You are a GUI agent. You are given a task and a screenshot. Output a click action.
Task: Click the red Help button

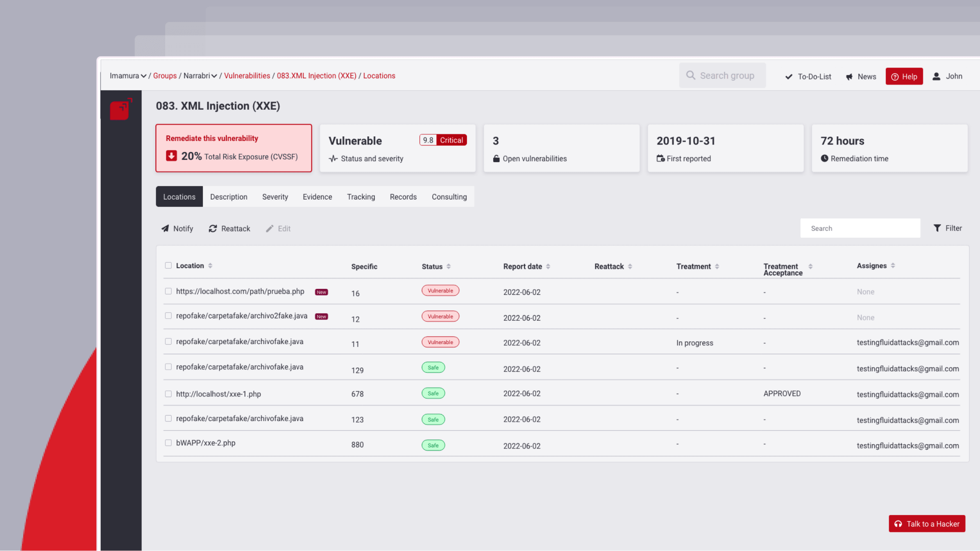tap(904, 77)
